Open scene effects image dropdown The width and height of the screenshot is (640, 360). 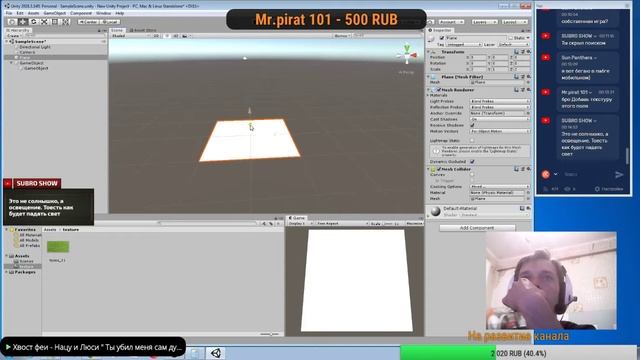point(186,36)
